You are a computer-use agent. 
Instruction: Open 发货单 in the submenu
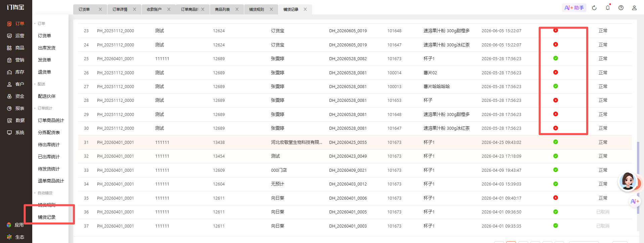coord(44,60)
